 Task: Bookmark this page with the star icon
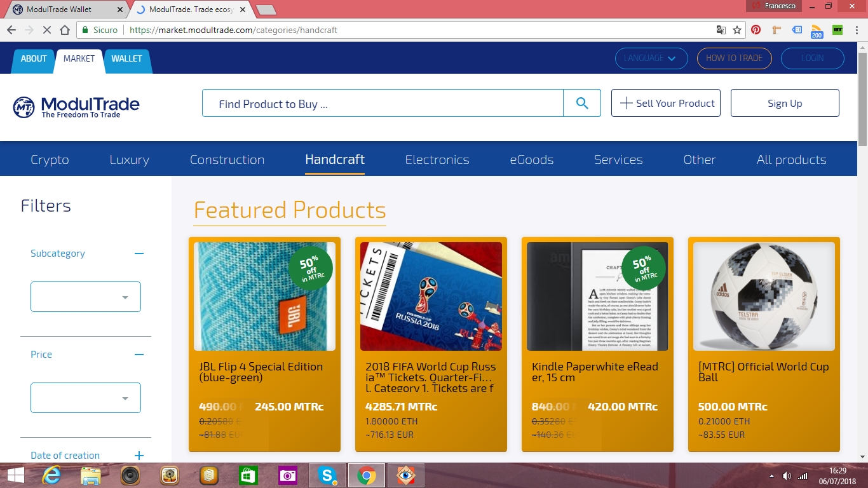737,30
